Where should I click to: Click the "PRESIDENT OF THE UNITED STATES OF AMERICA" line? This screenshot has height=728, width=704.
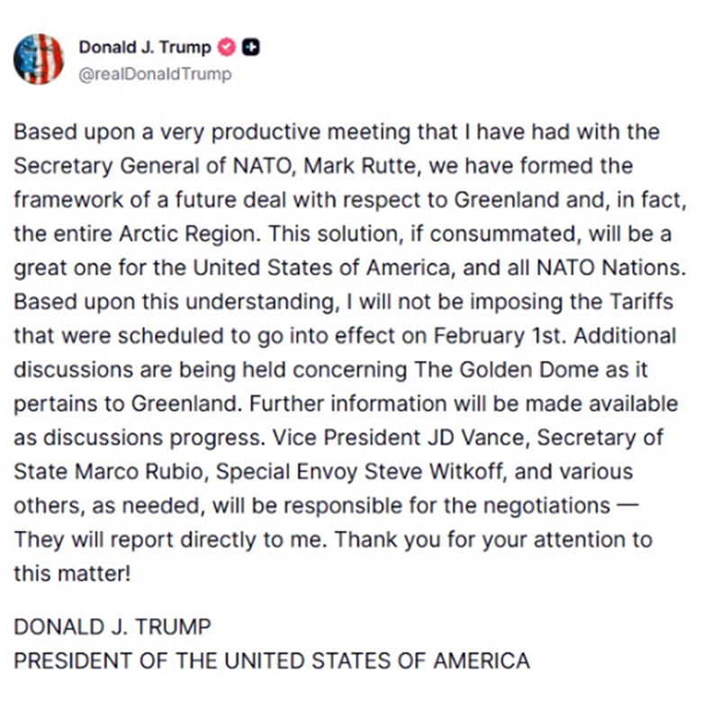[x=271, y=661]
